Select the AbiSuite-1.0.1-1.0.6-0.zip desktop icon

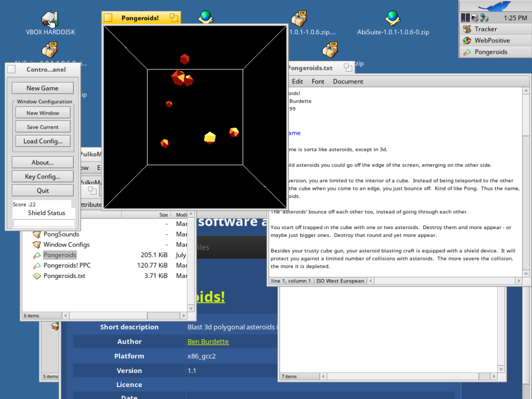tap(392, 19)
